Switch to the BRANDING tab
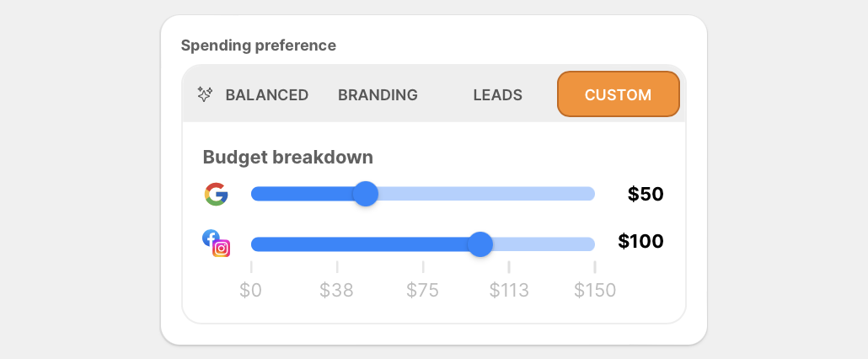This screenshot has width=868, height=359. click(x=378, y=94)
